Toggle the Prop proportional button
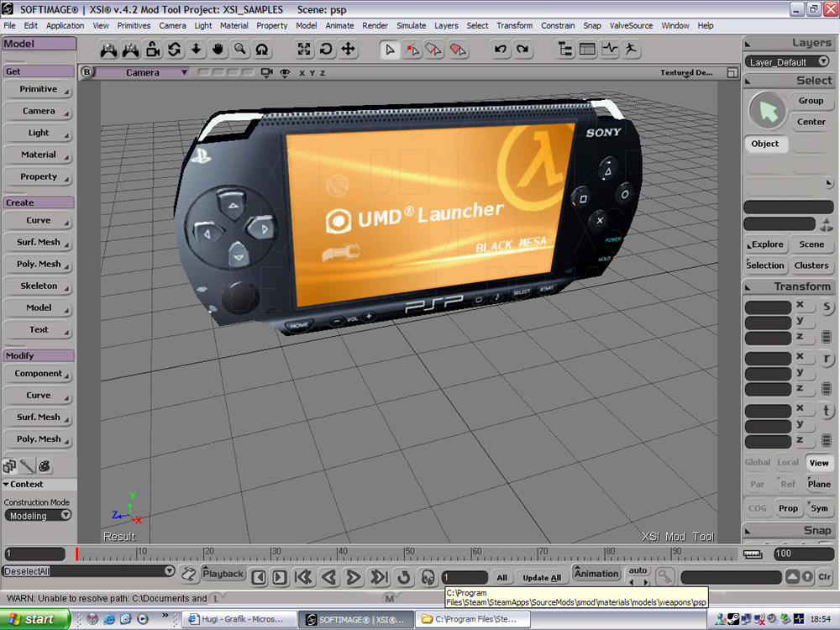 (788, 508)
